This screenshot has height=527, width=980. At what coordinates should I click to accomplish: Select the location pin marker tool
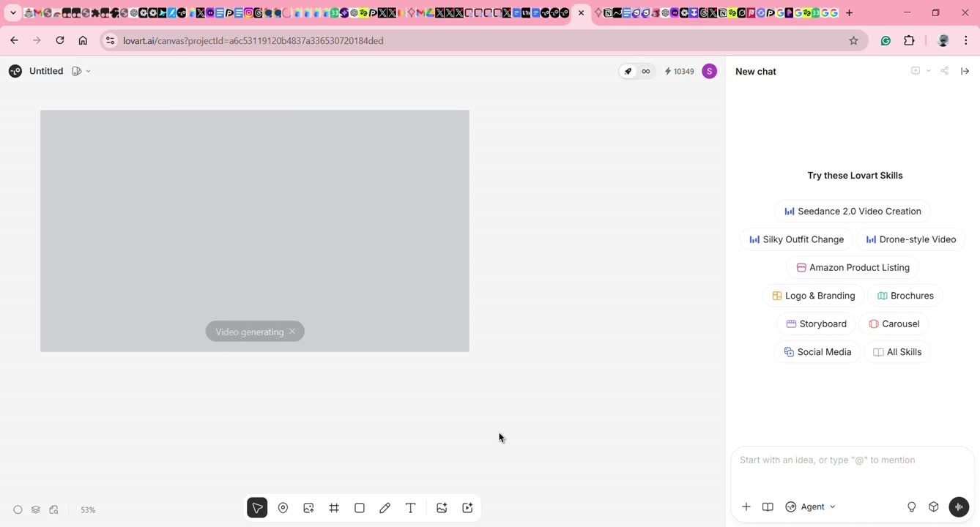coord(283,508)
